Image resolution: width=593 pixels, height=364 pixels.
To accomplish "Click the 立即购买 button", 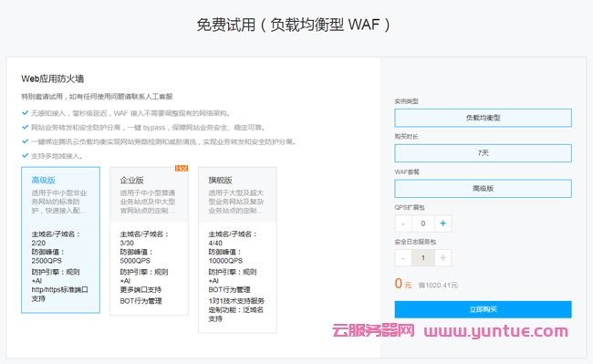I will coord(483,309).
